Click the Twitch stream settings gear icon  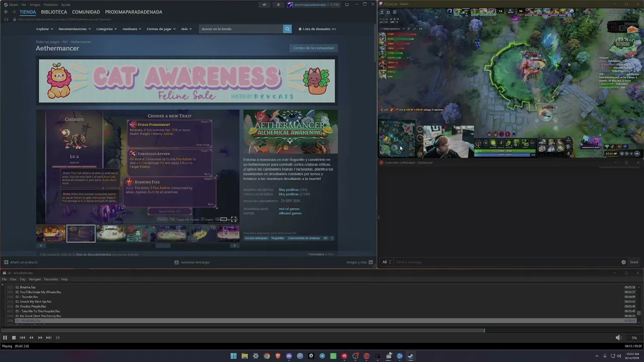click(x=388, y=12)
